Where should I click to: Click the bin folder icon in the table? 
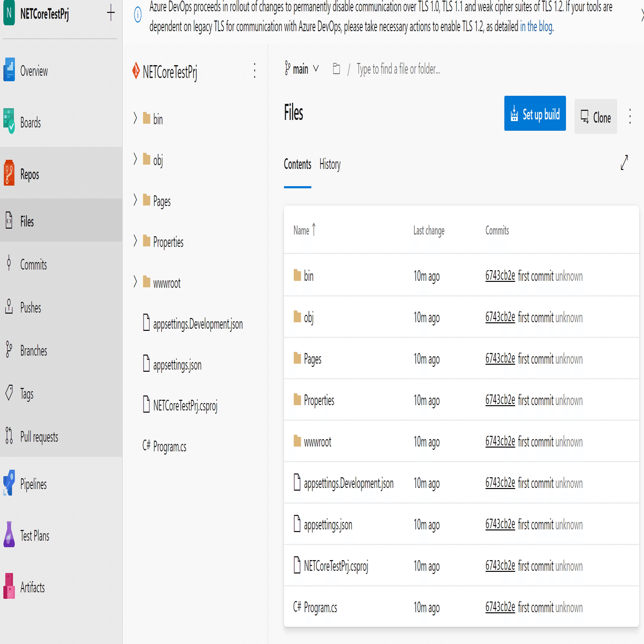point(298,275)
